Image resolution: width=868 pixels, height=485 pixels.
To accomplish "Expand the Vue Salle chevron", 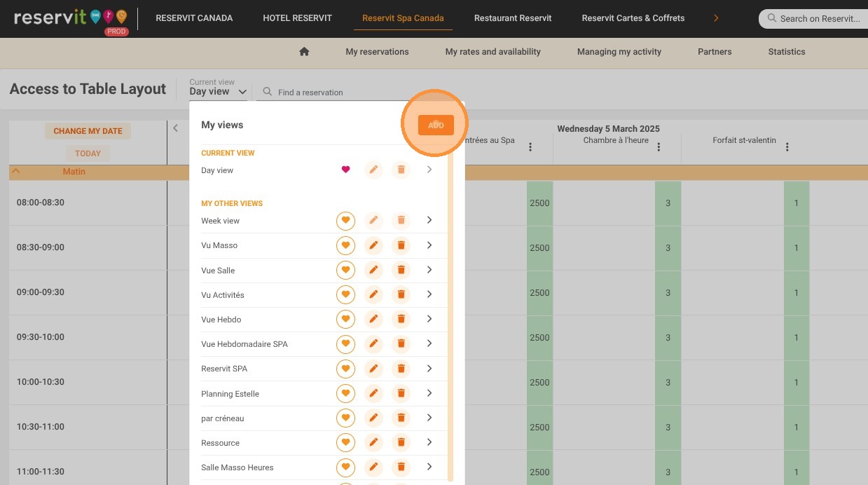I will (429, 270).
